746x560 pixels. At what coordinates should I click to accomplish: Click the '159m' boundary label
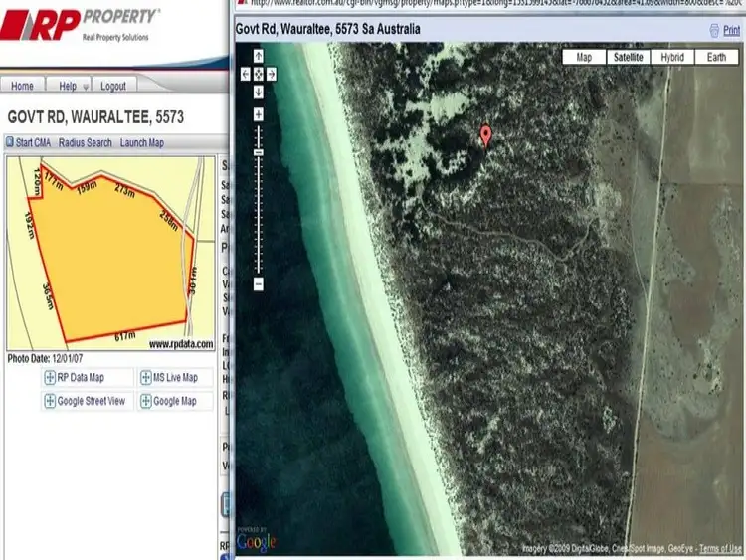click(88, 187)
